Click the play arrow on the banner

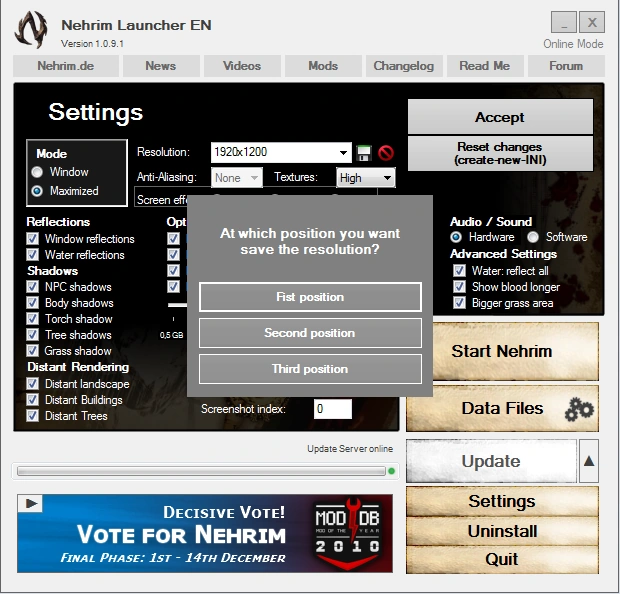(x=30, y=503)
